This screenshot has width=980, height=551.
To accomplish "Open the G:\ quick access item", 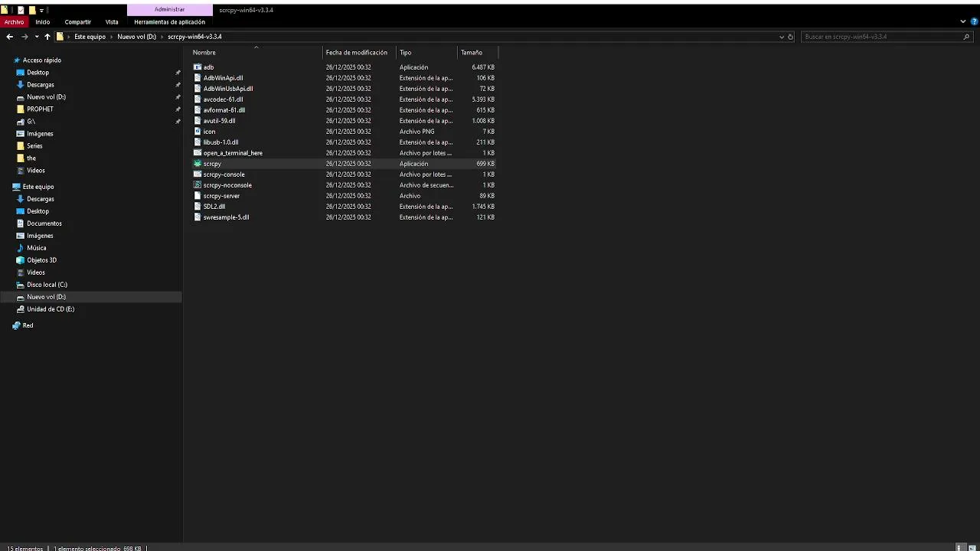I will (31, 122).
